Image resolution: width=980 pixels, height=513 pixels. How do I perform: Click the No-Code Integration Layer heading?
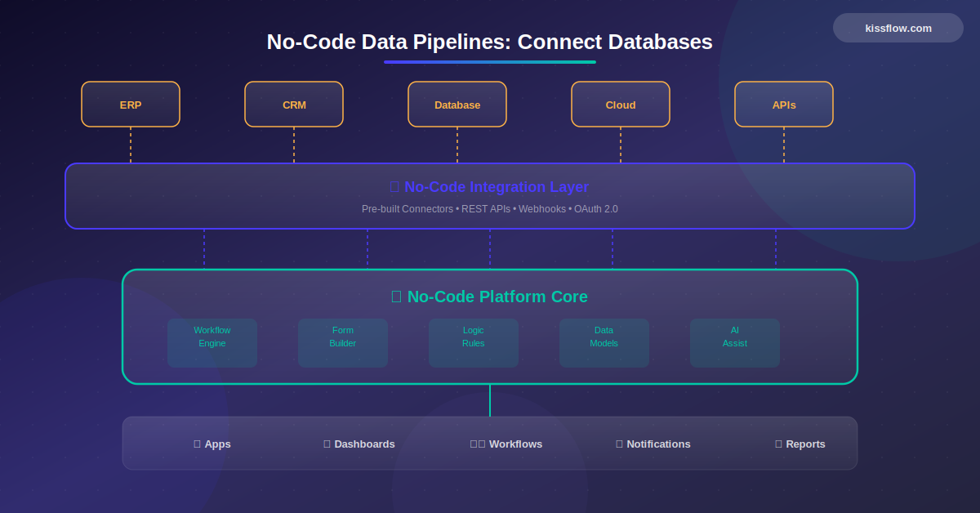(x=497, y=187)
